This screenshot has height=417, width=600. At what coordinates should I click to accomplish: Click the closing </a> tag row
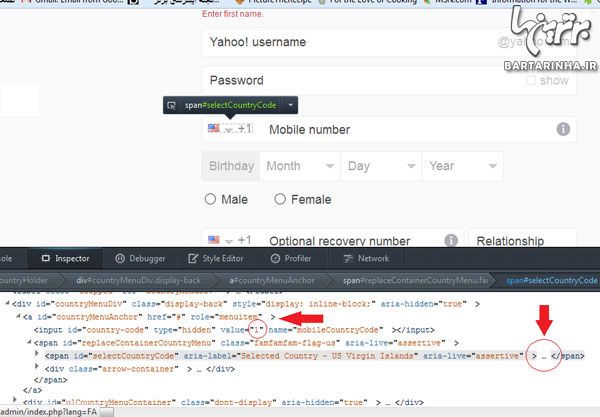pos(32,390)
